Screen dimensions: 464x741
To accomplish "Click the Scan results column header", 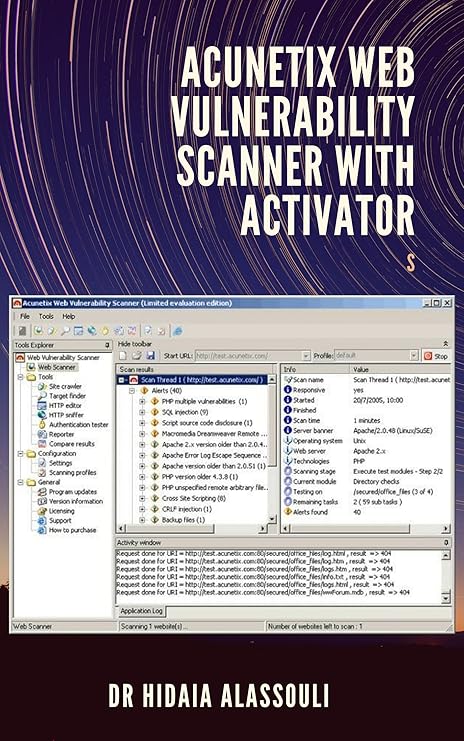I will click(194, 370).
